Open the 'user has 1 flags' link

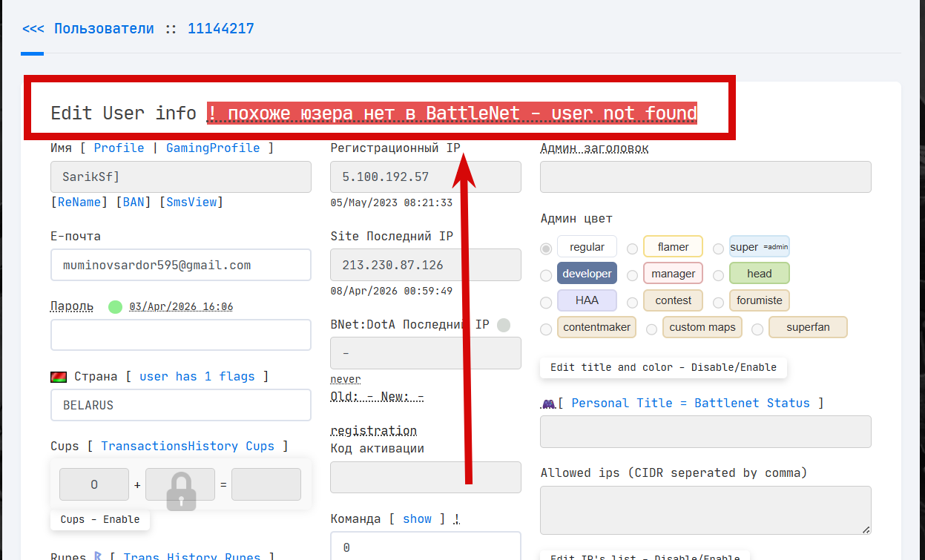coord(197,376)
